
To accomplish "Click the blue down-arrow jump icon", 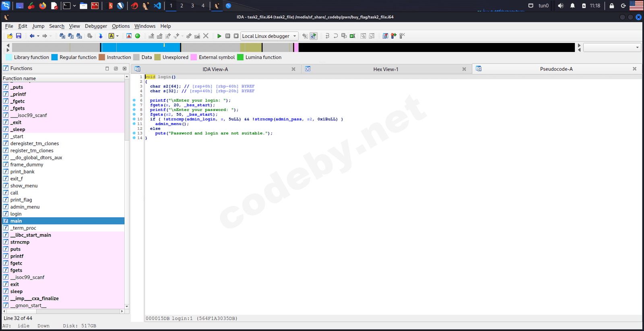I will pyautogui.click(x=101, y=36).
